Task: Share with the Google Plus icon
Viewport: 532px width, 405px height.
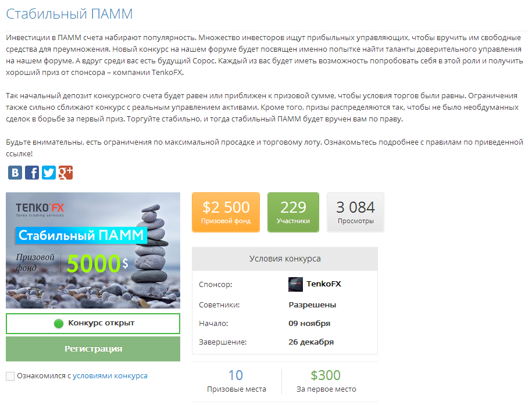Action: (x=66, y=173)
